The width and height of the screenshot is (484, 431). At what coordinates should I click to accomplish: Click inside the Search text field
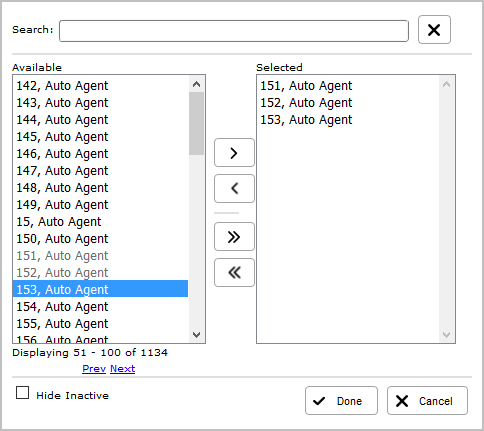coord(234,31)
